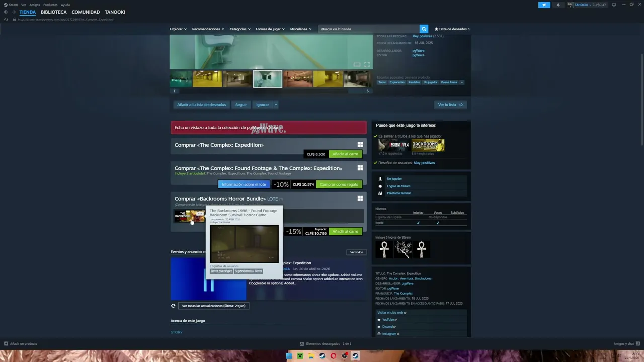
Task: Open the Resident Evil 4 game thumbnail
Action: pos(394,145)
